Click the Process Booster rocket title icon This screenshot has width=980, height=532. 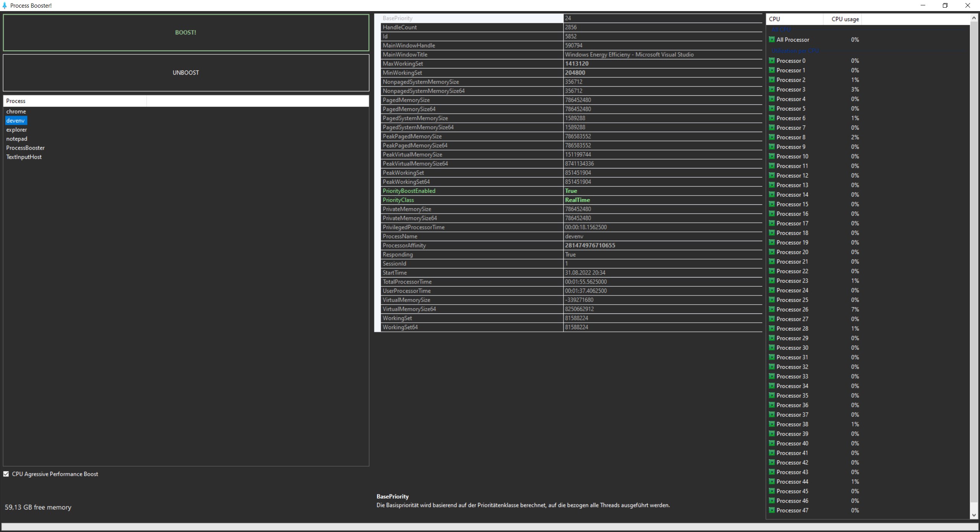pos(5,5)
